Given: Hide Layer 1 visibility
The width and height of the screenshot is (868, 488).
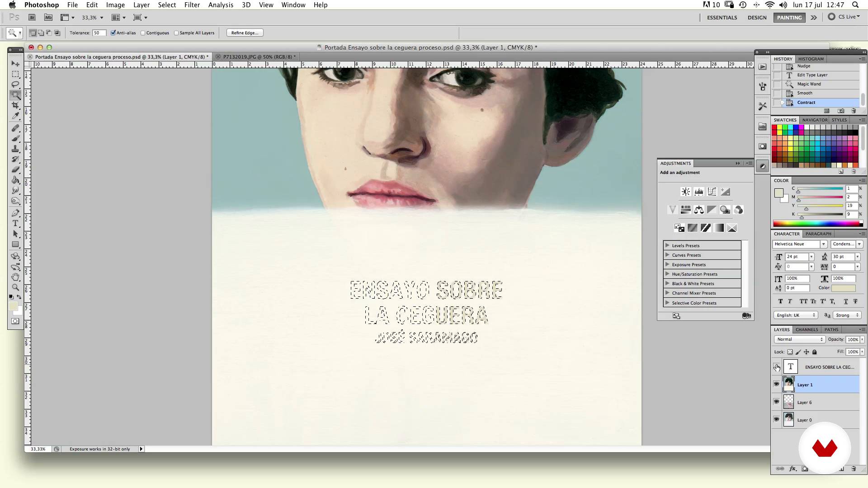Looking at the screenshot, I should pos(777,384).
